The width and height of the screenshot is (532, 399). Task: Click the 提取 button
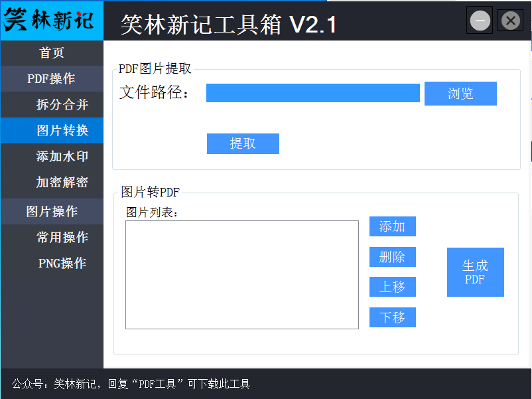coord(243,143)
